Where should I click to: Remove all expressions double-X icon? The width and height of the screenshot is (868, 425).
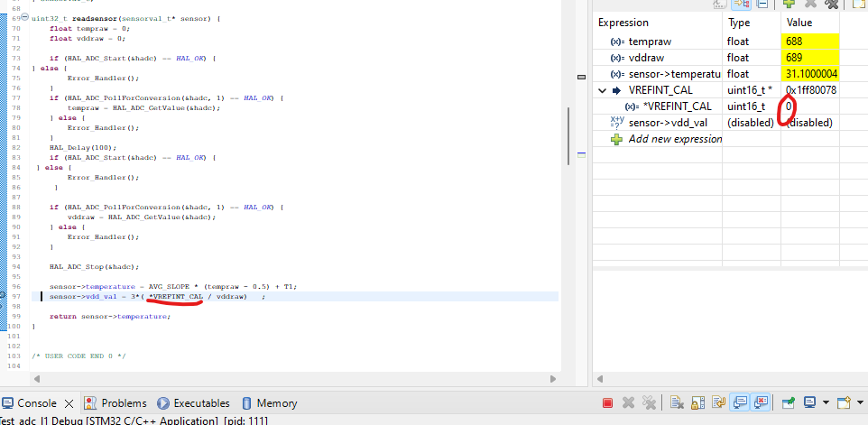coord(832,4)
